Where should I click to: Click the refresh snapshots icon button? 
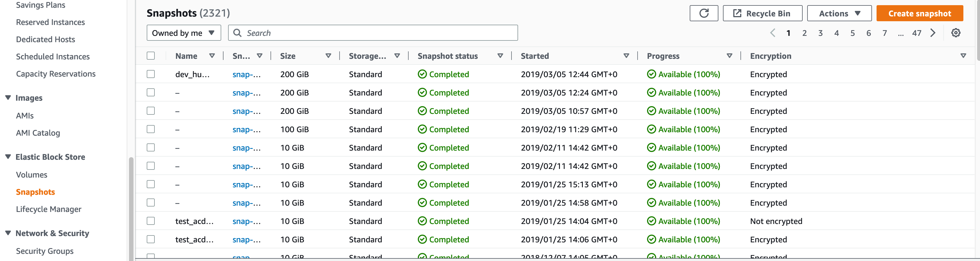[x=703, y=13]
